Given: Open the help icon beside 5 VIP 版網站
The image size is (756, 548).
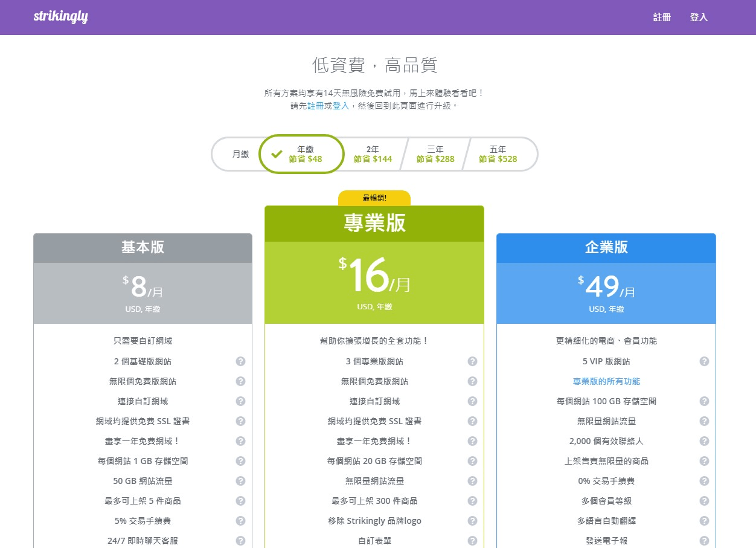Looking at the screenshot, I should pos(704,361).
